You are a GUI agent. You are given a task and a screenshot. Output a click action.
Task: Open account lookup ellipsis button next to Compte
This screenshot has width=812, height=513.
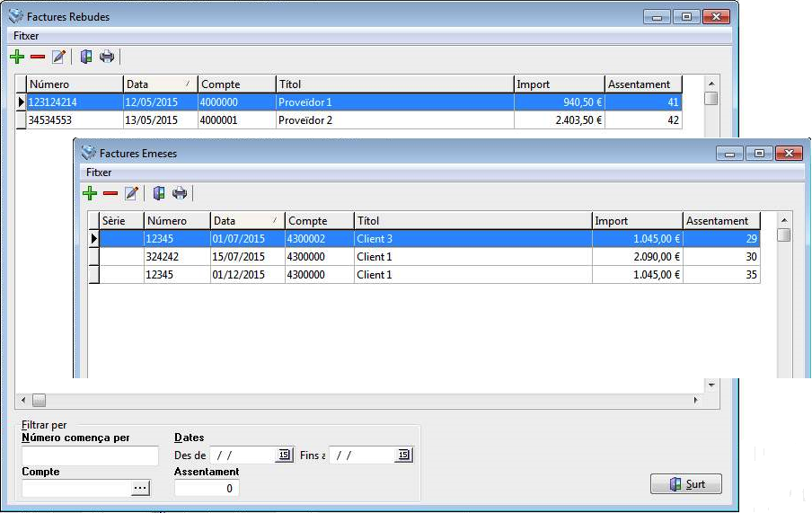pos(140,488)
